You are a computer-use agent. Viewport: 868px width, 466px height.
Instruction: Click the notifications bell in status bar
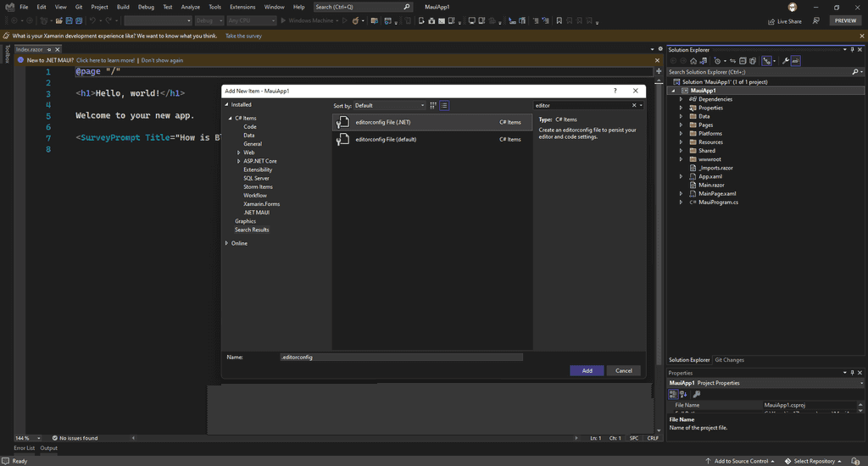click(x=855, y=461)
